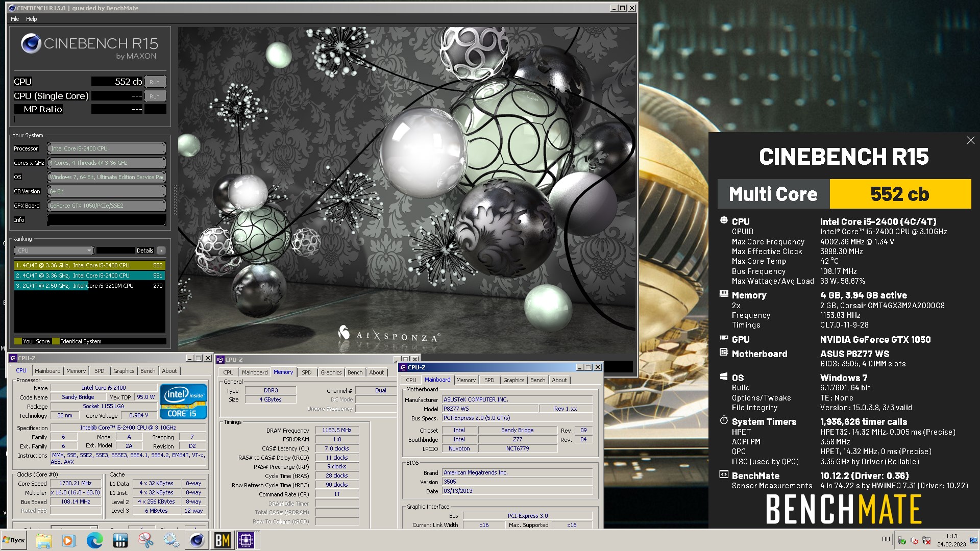The image size is (980, 551).
Task: Open Windows Explorer from the taskbar
Action: (x=44, y=540)
